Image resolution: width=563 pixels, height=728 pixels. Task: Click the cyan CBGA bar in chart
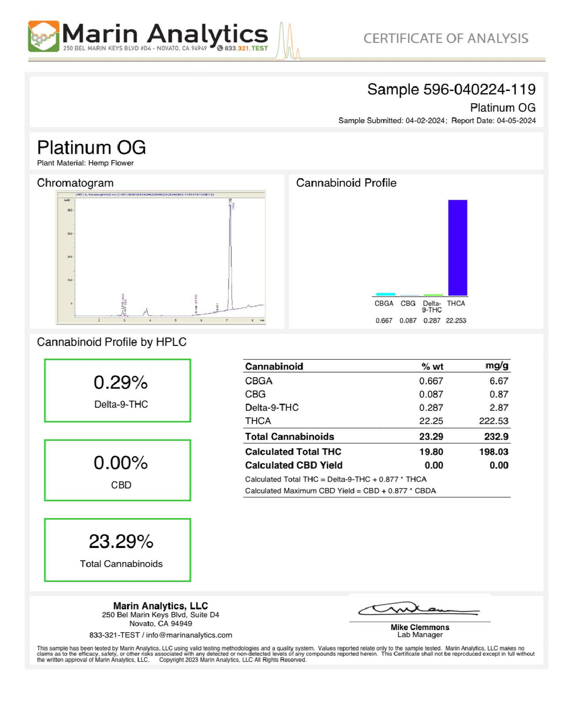[385, 294]
